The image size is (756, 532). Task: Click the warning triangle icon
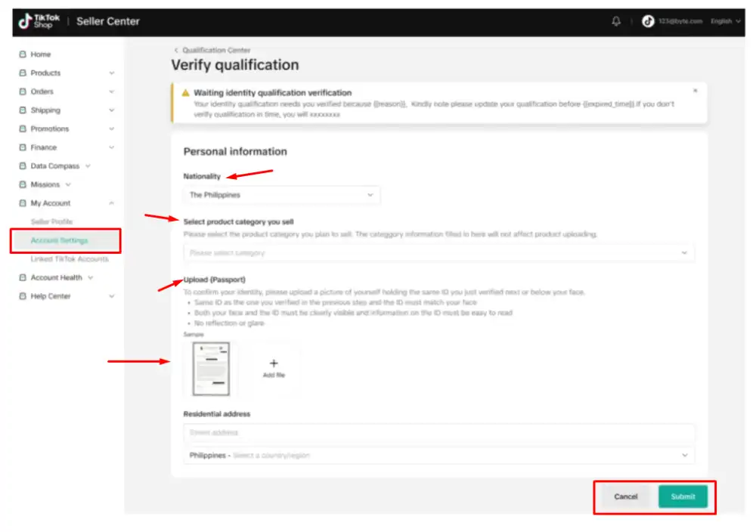point(186,92)
